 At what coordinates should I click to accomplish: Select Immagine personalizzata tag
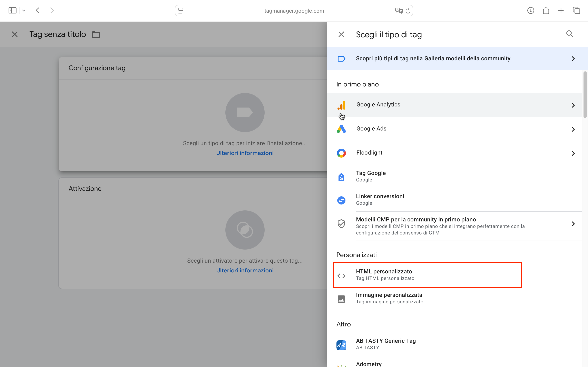point(389,298)
